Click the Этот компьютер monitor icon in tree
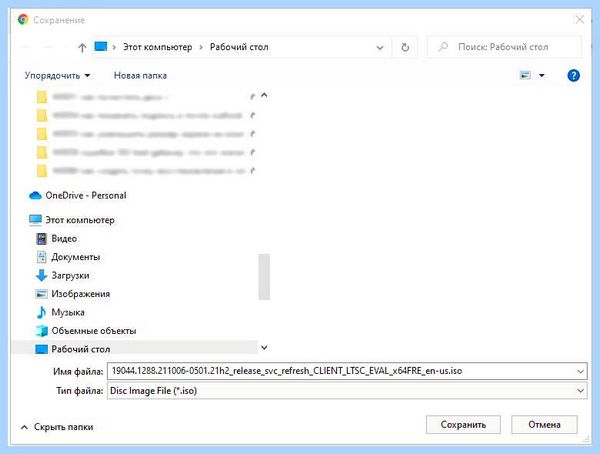Viewport: 600px width, 454px height. (35, 220)
